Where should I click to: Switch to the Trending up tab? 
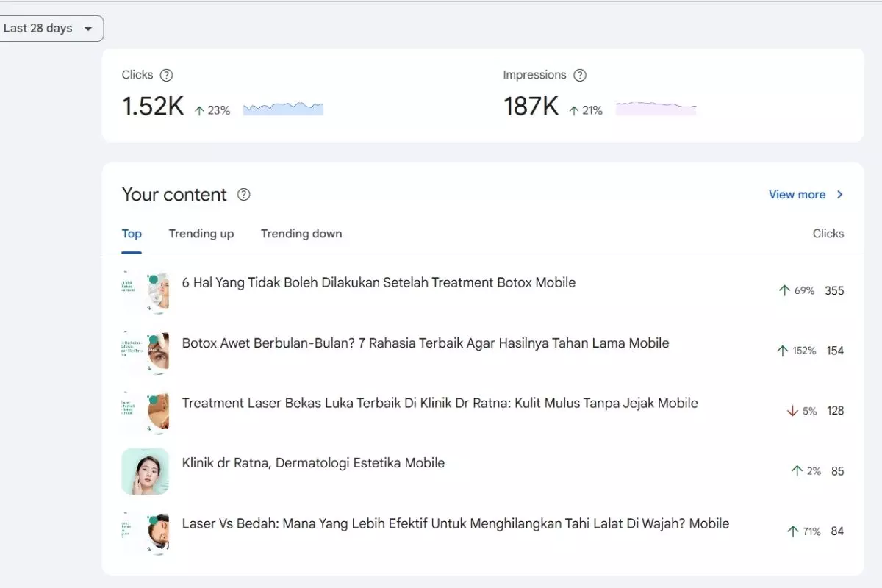pyautogui.click(x=201, y=234)
